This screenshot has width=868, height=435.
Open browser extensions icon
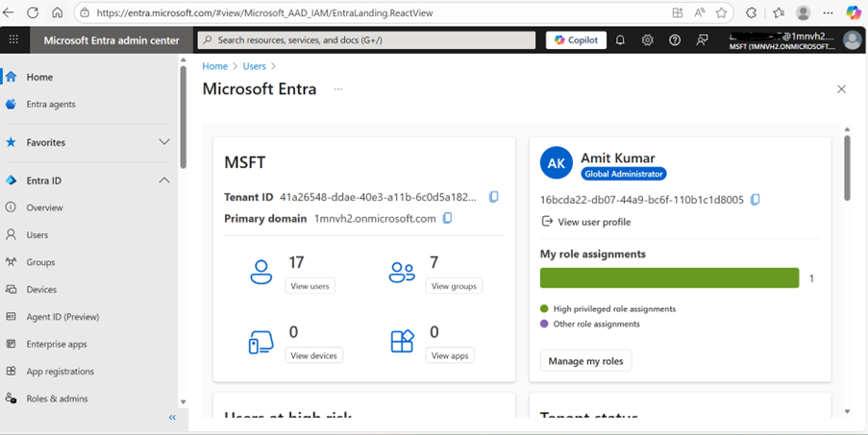pos(751,12)
